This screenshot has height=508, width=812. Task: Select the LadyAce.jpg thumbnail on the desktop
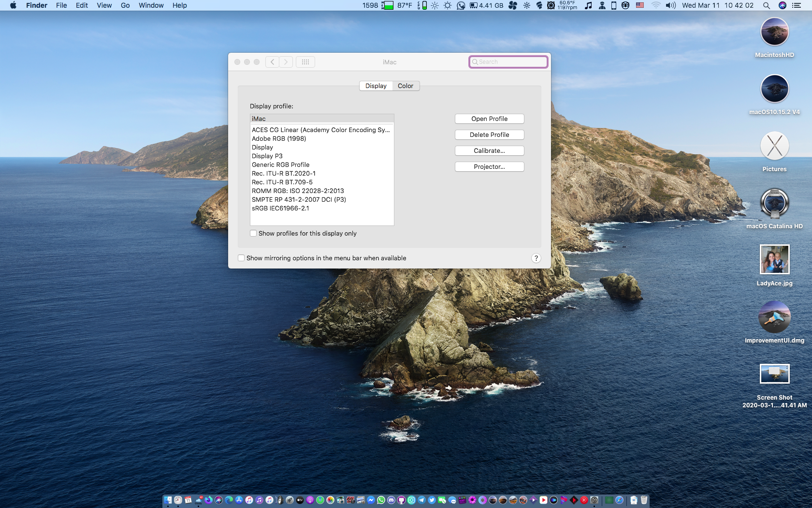click(774, 260)
